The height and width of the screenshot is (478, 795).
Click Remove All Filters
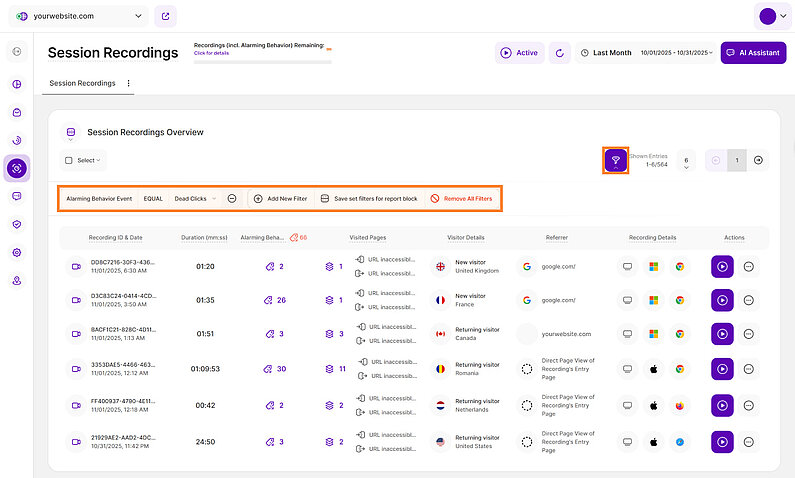point(461,199)
